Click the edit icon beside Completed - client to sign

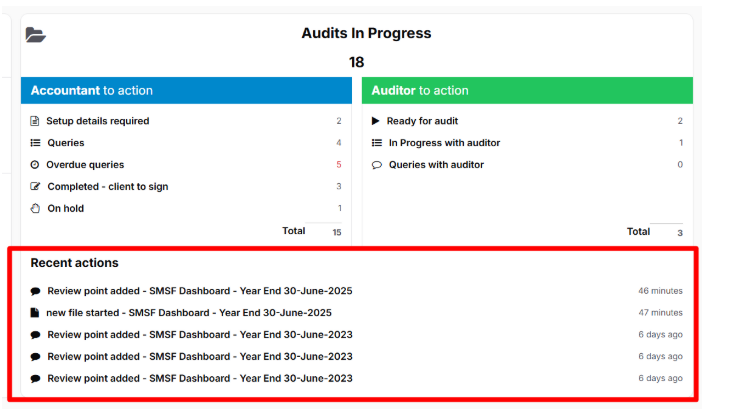point(36,187)
